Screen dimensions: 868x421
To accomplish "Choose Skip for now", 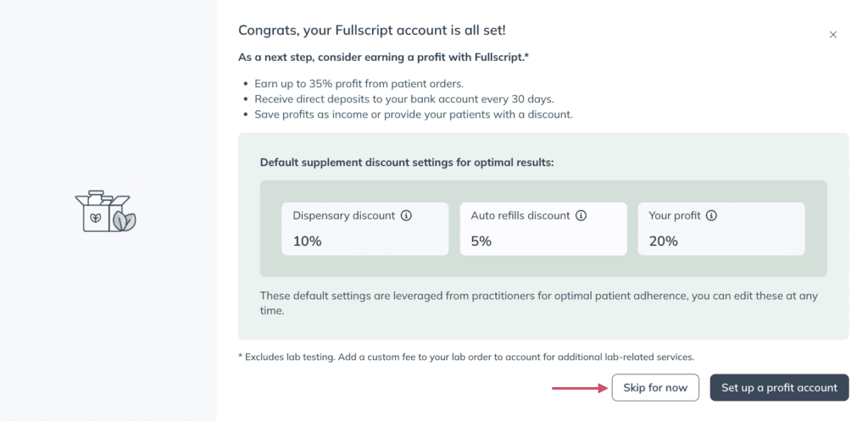I will pyautogui.click(x=655, y=388).
